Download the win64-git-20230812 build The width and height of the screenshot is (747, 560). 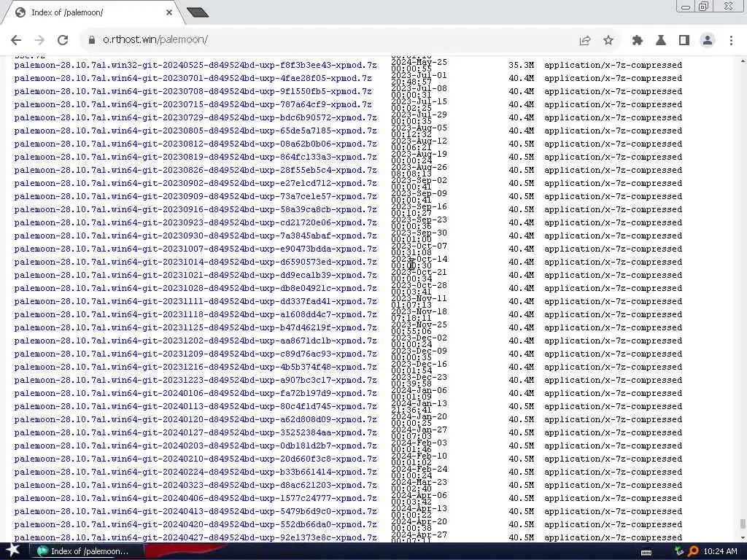196,144
